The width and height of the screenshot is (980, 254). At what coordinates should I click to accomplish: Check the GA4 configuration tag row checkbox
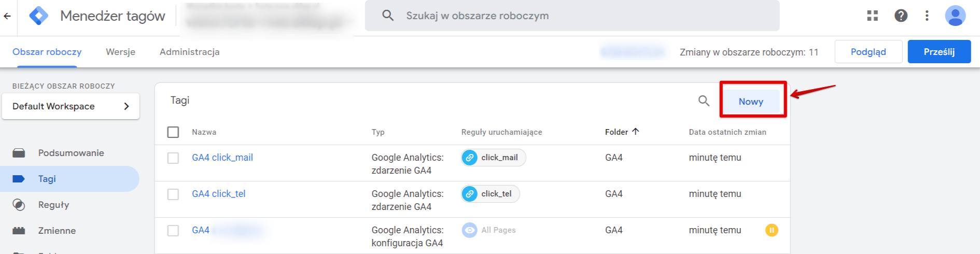[173, 231]
